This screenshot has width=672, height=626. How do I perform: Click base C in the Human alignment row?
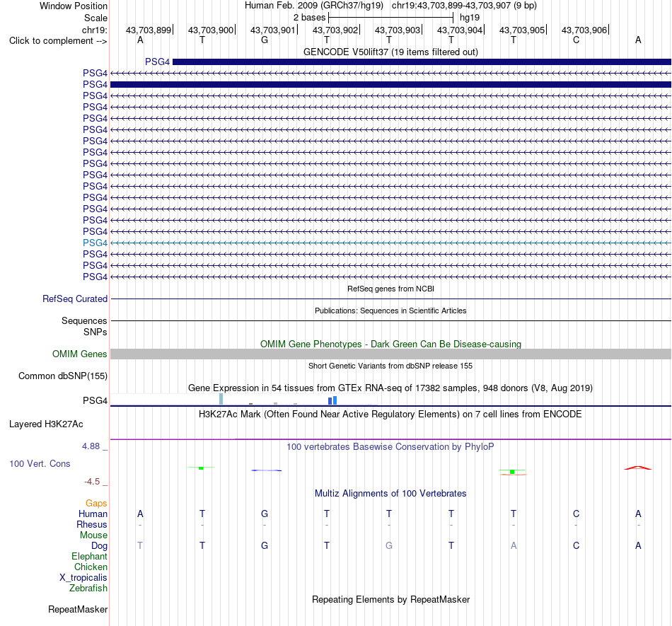pyautogui.click(x=576, y=514)
